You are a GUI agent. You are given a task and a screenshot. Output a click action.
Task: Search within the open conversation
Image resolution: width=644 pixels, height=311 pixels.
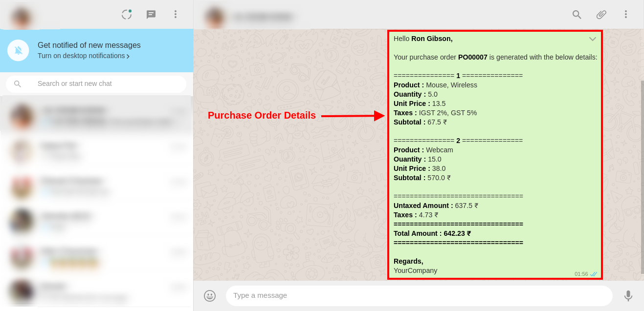(577, 15)
